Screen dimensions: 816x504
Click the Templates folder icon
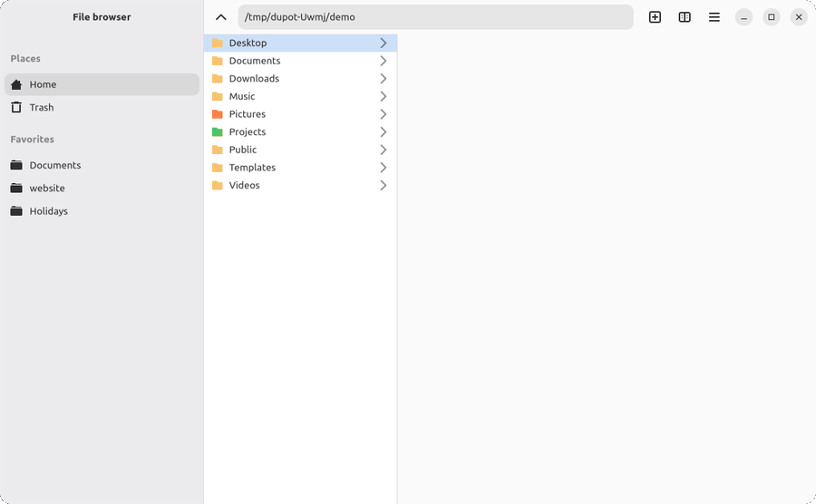click(x=218, y=168)
